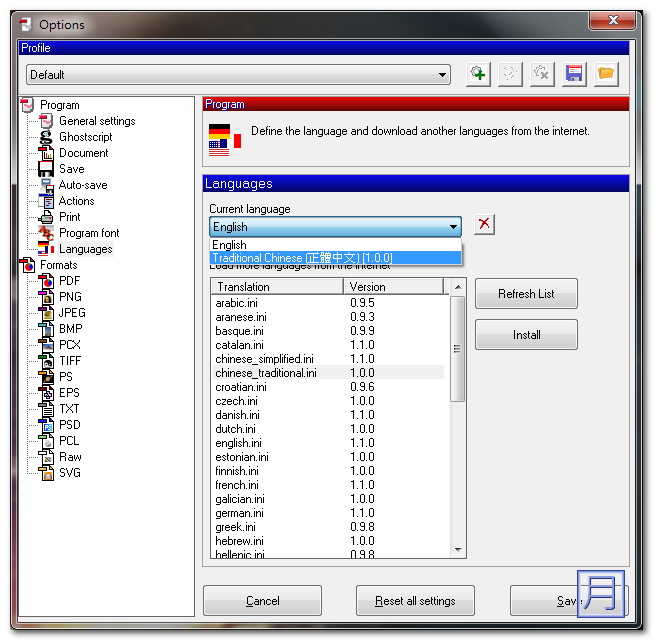The height and width of the screenshot is (641, 654).
Task: Click the Version column header
Action: 394,287
